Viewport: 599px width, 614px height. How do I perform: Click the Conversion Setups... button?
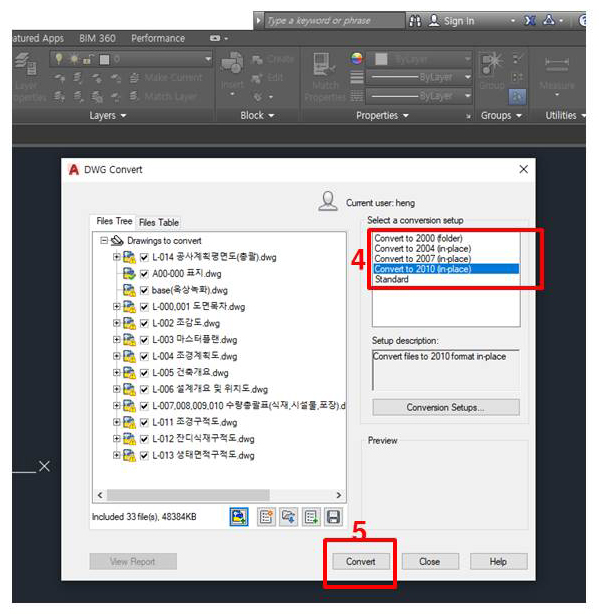[x=446, y=407]
